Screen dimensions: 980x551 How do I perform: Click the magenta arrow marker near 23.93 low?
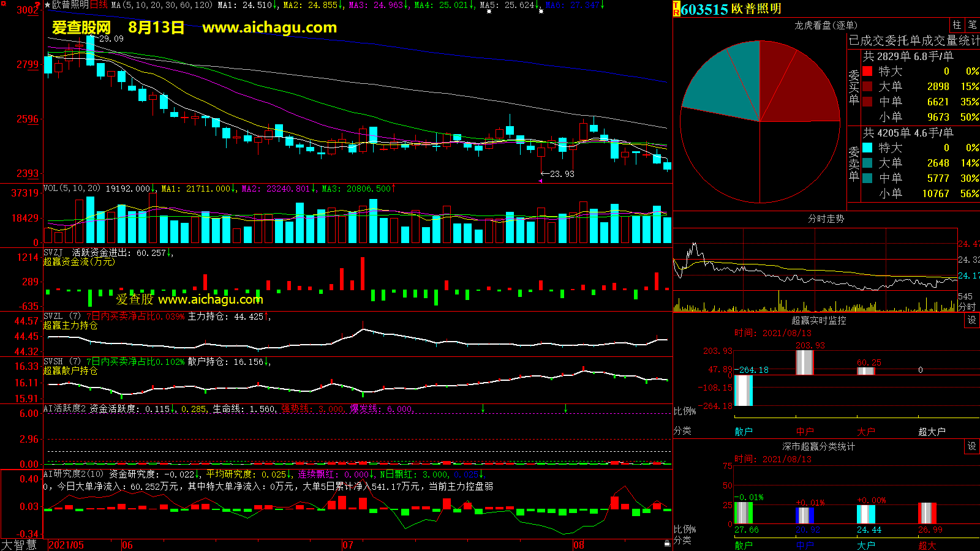point(541,181)
